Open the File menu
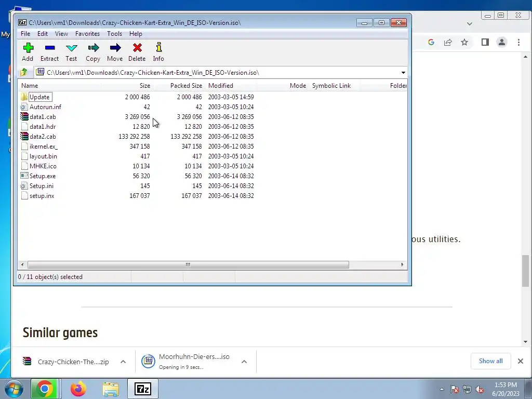Image resolution: width=532 pixels, height=399 pixels. click(25, 34)
